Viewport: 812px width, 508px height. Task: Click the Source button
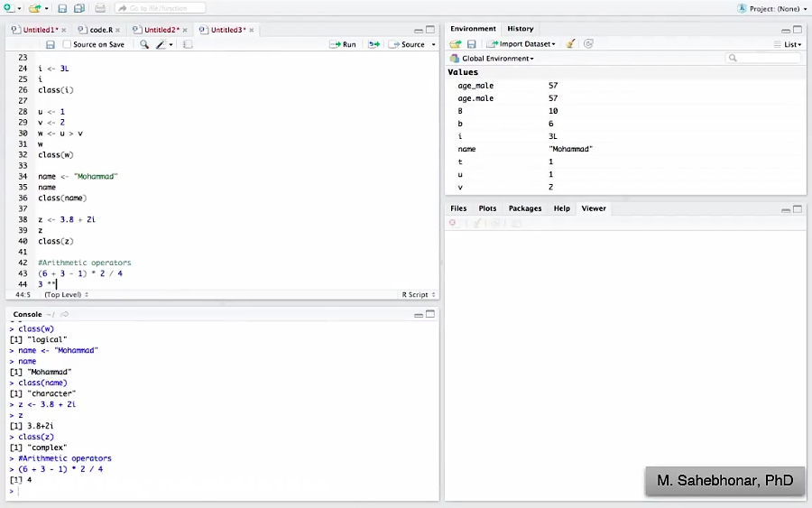(407, 44)
